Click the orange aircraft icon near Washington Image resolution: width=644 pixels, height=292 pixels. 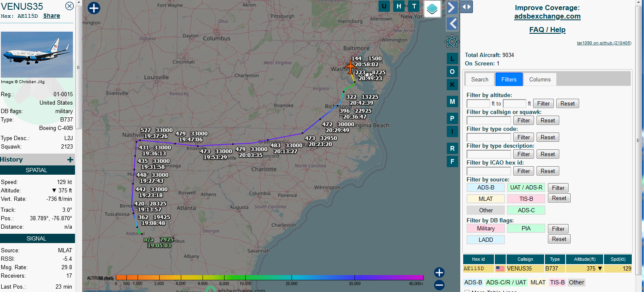[350, 67]
